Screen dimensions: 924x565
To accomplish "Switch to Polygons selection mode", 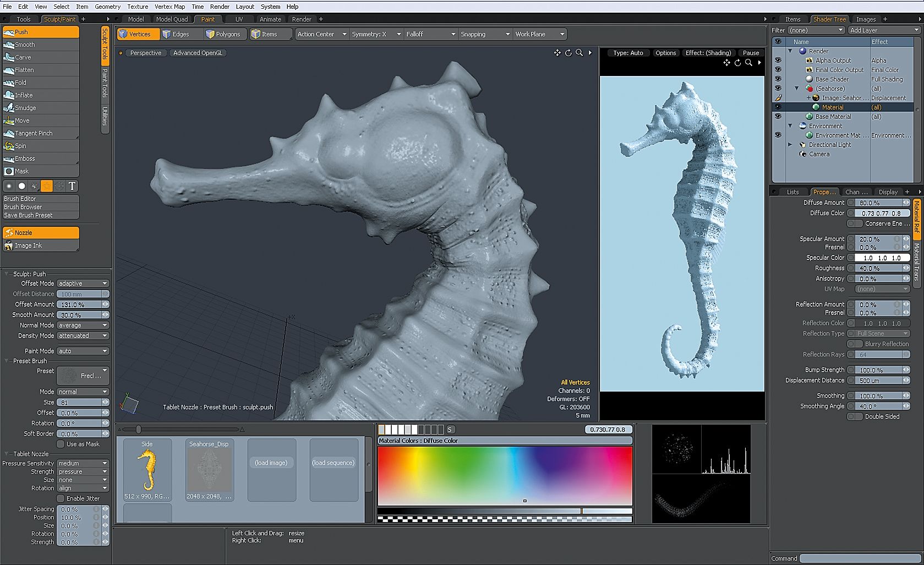I will click(x=223, y=34).
